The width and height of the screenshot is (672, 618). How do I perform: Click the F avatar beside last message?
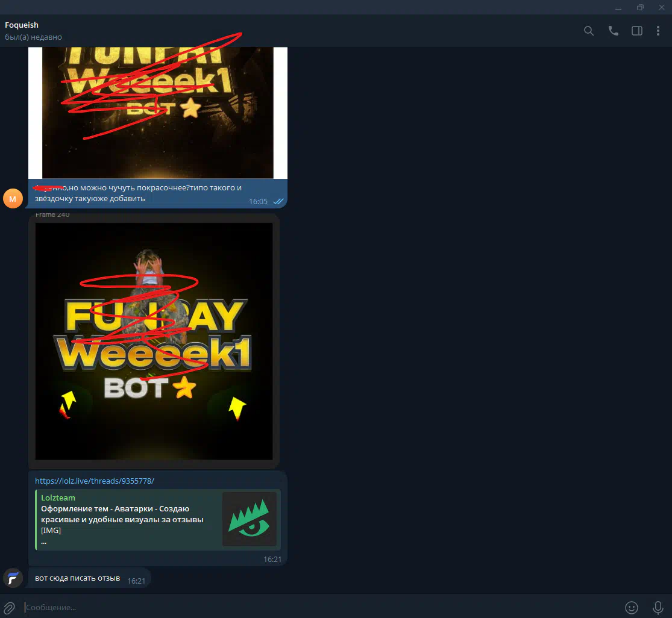tap(13, 578)
